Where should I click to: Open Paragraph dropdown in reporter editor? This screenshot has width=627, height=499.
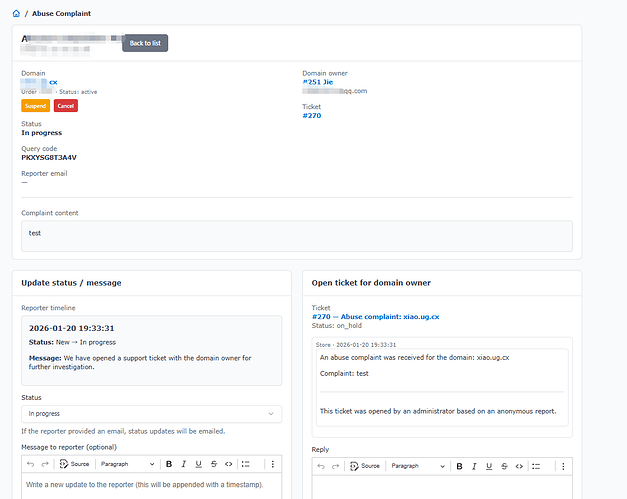coord(127,464)
